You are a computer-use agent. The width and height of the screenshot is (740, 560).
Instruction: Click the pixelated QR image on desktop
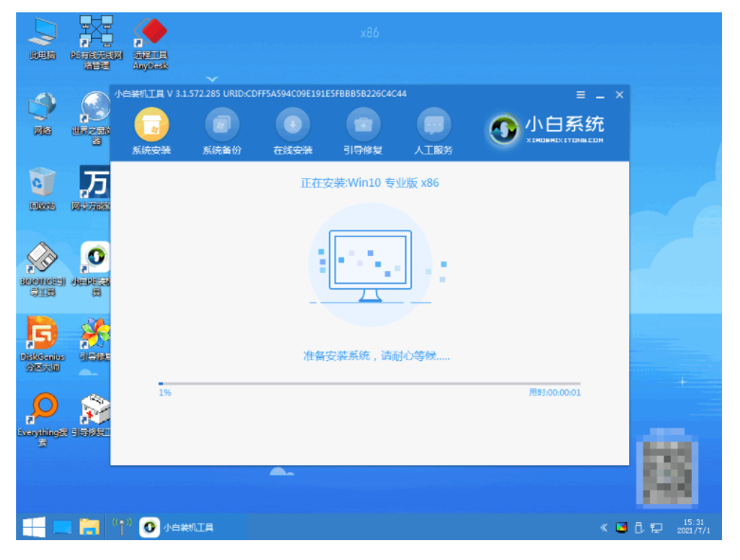tap(667, 468)
